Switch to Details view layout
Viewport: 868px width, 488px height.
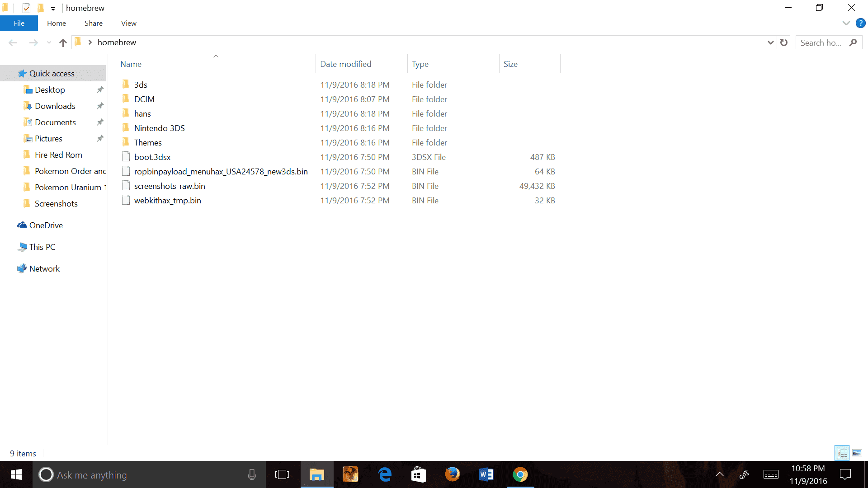click(842, 453)
